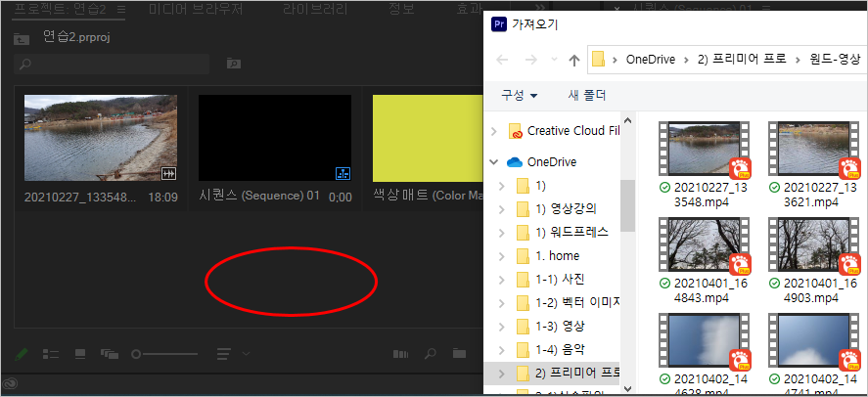Select file 20210401_164843.mp4 in dialog
Screen dimensions: 868x397
(704, 260)
